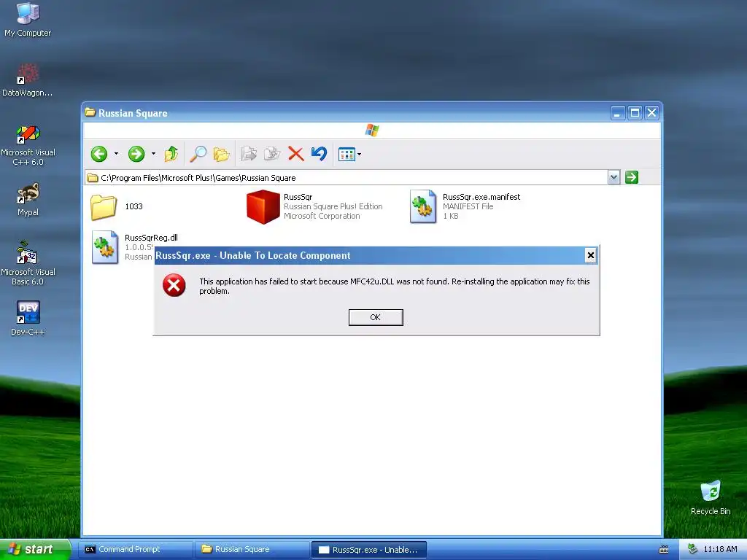Click the green Go arrow button
This screenshot has width=747, height=560.
click(632, 178)
